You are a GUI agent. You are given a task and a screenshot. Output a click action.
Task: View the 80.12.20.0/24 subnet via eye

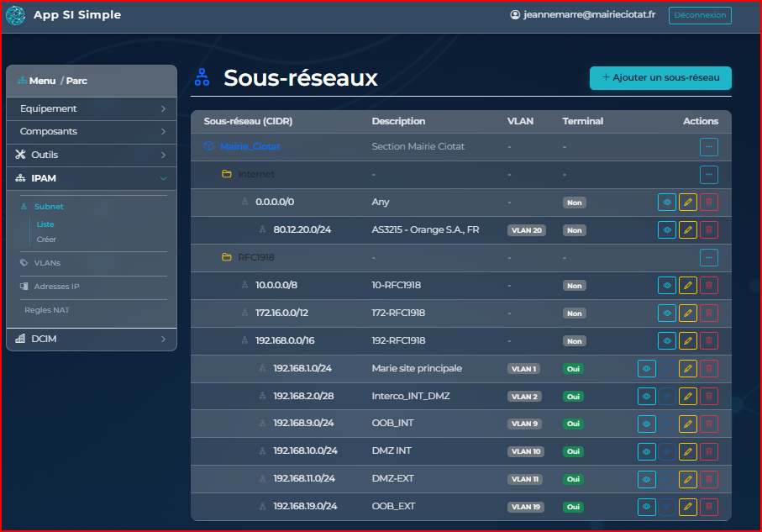pos(667,230)
